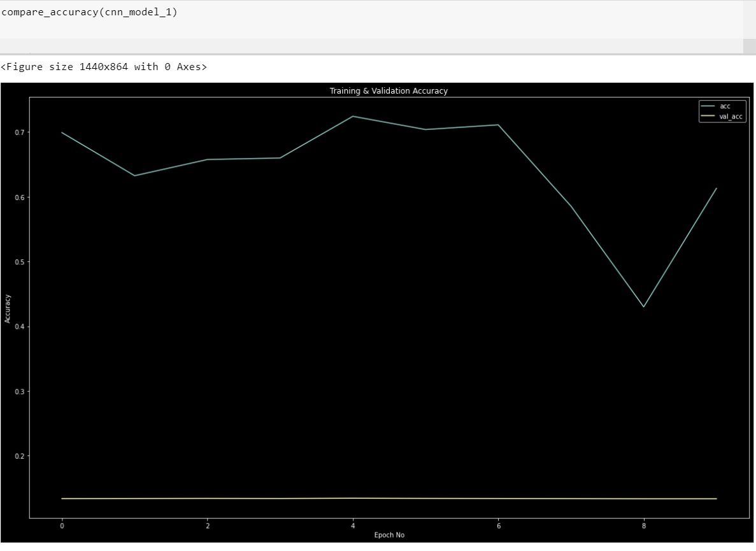Click the acc line's final point at epoch 9

coord(717,188)
